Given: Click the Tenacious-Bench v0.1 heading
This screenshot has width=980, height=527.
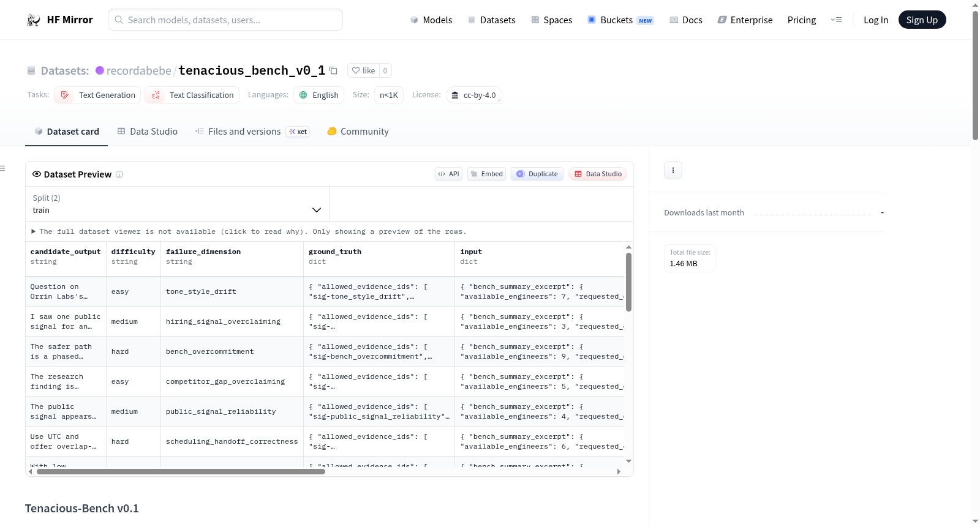Looking at the screenshot, I should 82,509.
